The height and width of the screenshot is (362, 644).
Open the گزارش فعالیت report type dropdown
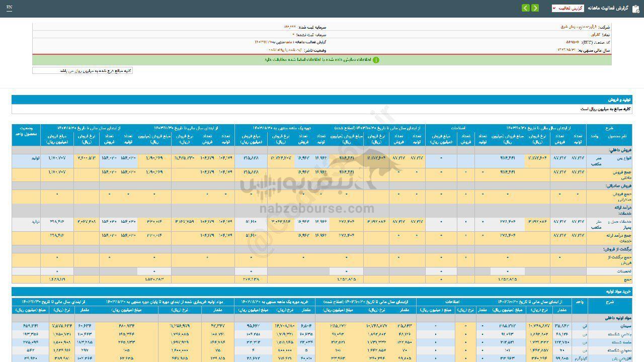568,8
